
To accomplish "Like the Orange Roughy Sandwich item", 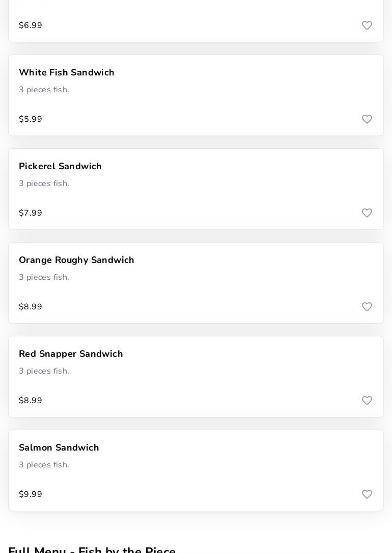I will (x=367, y=307).
